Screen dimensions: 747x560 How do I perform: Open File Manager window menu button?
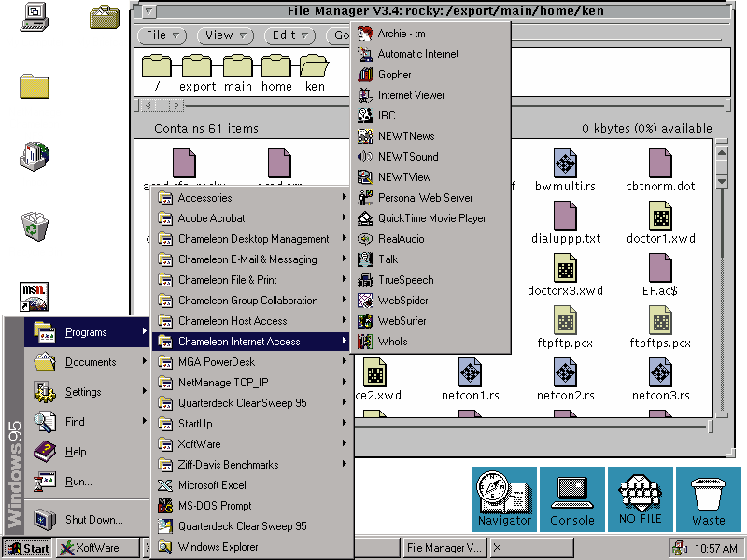[149, 10]
